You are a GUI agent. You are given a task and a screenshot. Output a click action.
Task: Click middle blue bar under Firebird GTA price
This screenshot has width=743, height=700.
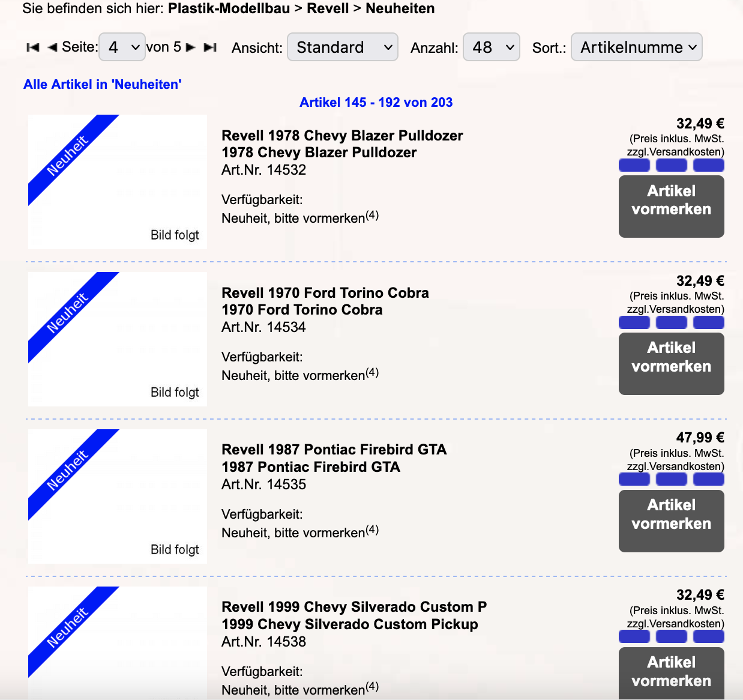672,479
